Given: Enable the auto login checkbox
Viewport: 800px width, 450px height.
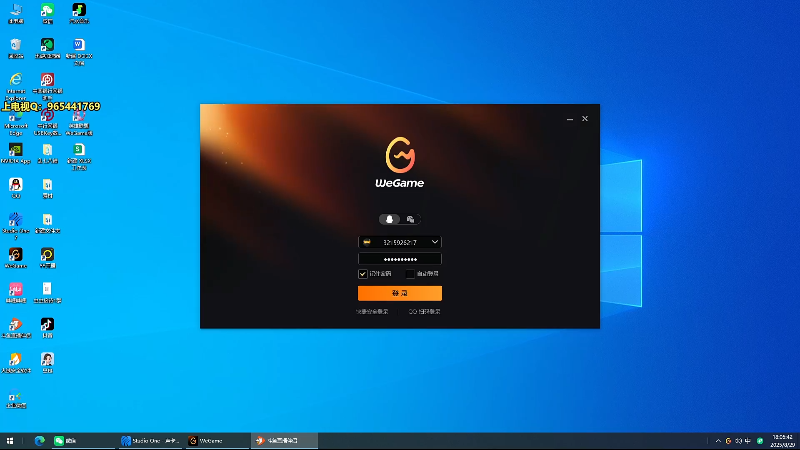Looking at the screenshot, I should pyautogui.click(x=410, y=274).
